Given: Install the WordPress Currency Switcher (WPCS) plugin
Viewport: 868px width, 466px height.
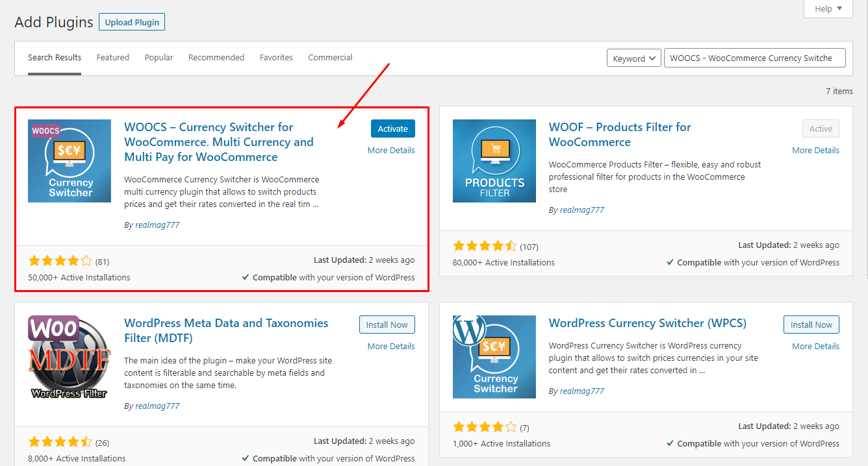Looking at the screenshot, I should [x=811, y=325].
